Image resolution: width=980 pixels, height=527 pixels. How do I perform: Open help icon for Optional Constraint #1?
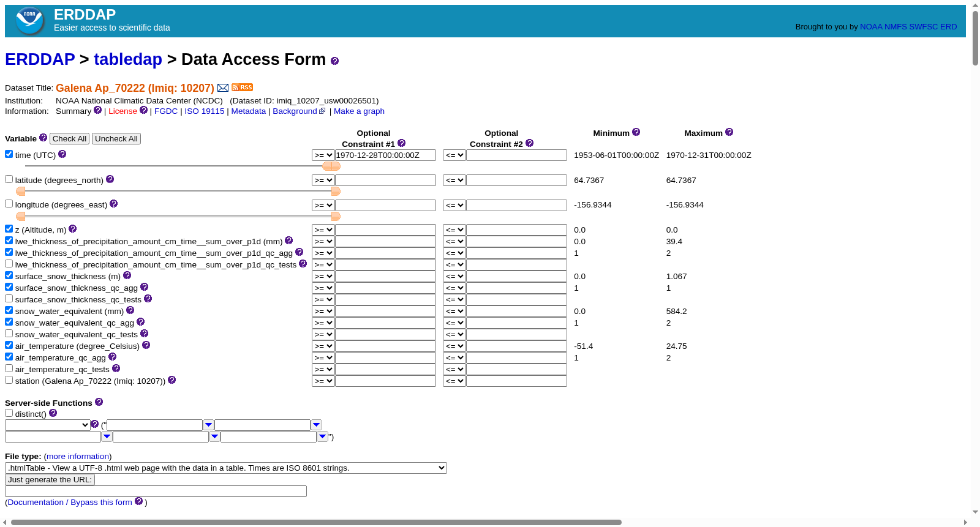tap(402, 143)
